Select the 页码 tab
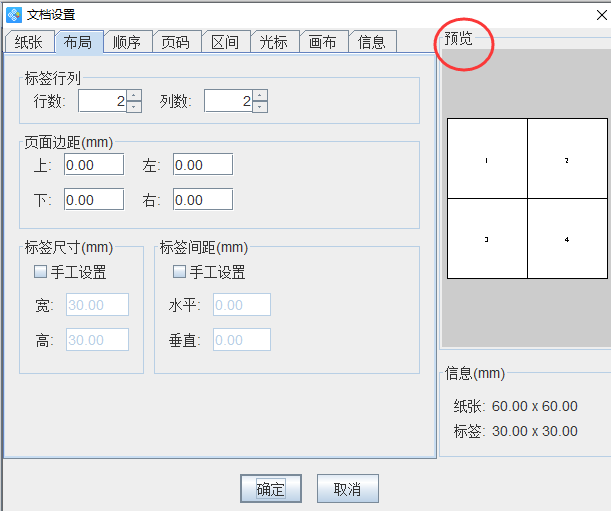The height and width of the screenshot is (511, 611). (175, 42)
